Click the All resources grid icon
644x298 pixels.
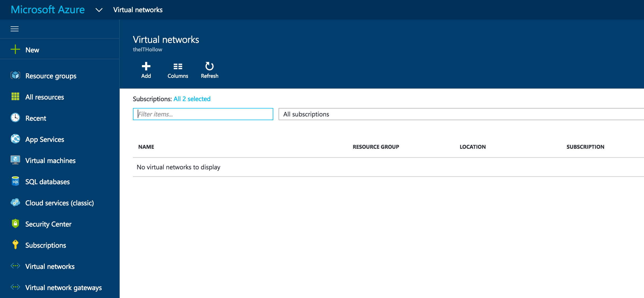coord(15,97)
